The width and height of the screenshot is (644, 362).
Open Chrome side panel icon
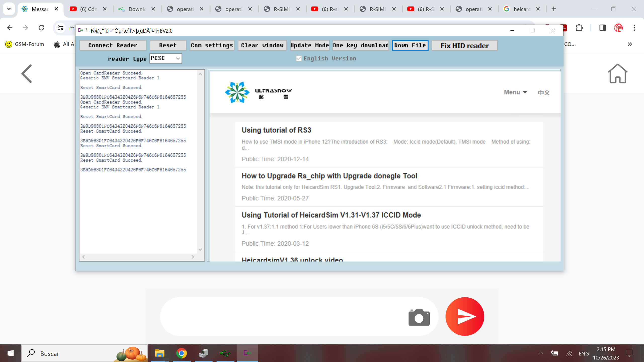602,28
